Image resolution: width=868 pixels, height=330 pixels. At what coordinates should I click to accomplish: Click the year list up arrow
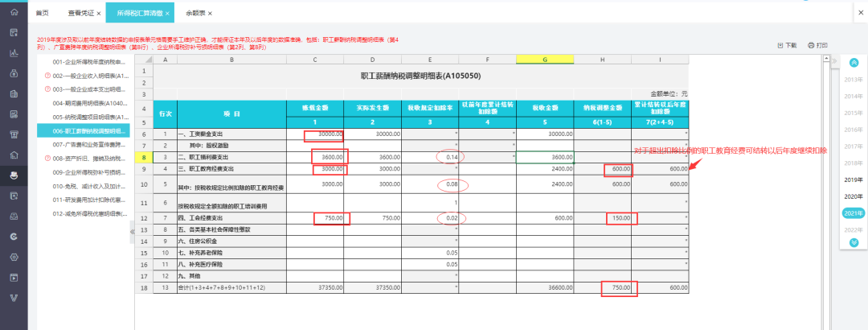[x=854, y=62]
